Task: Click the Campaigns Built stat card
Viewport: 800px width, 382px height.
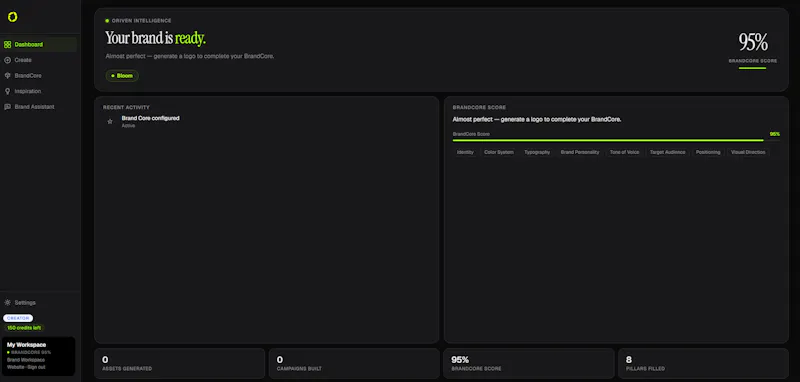Action: click(354, 363)
